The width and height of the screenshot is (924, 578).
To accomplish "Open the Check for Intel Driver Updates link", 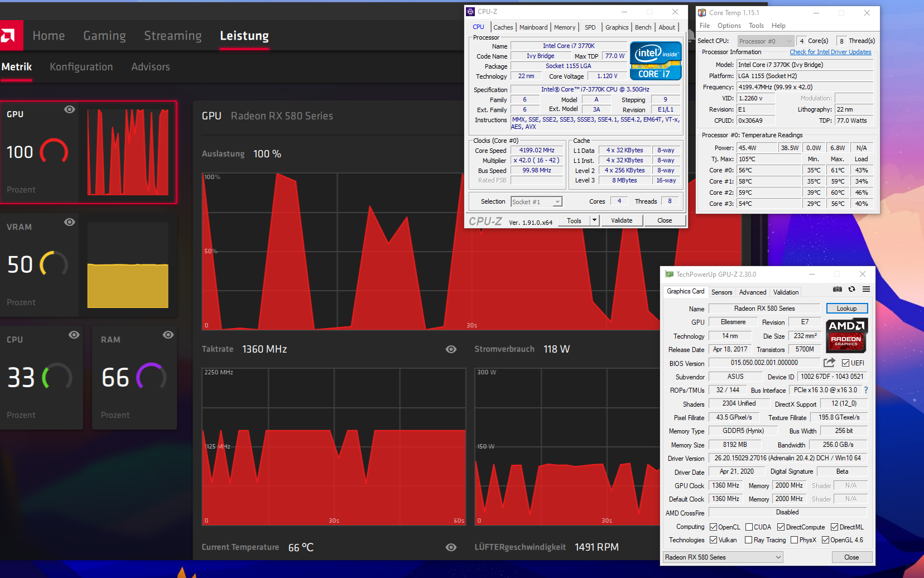I will click(x=830, y=52).
